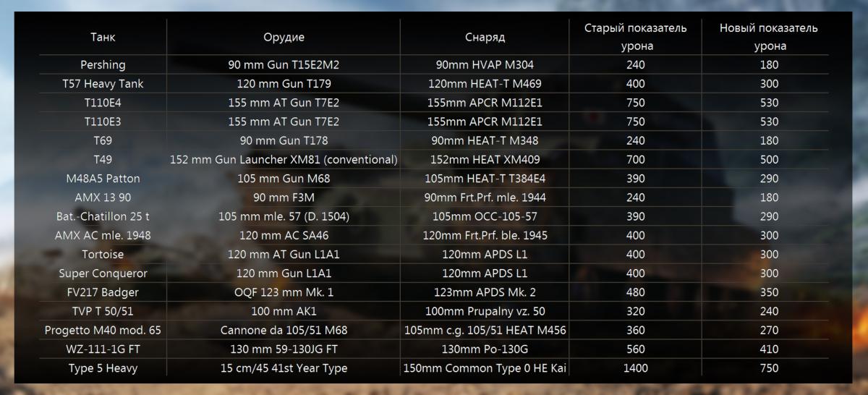
Task: Select new damage value 500
Action: tap(769, 159)
